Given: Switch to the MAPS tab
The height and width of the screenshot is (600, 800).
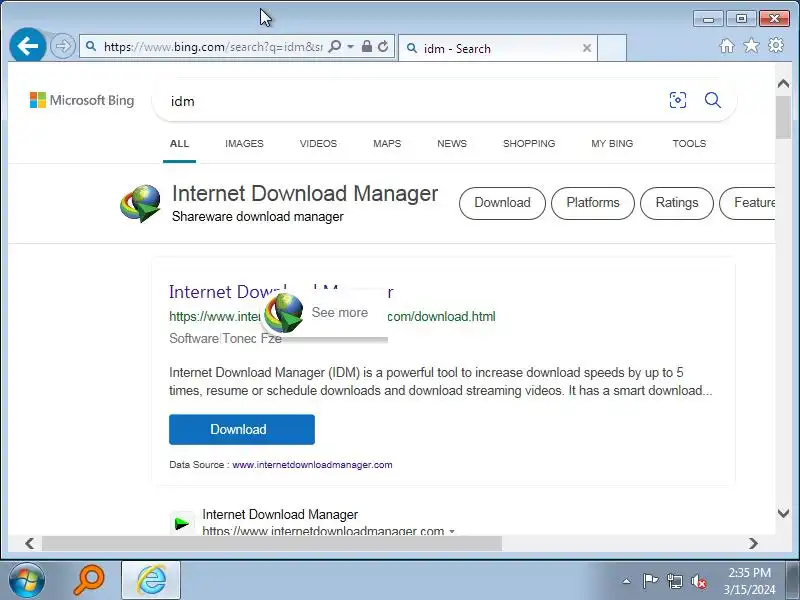Looking at the screenshot, I should click(x=387, y=144).
